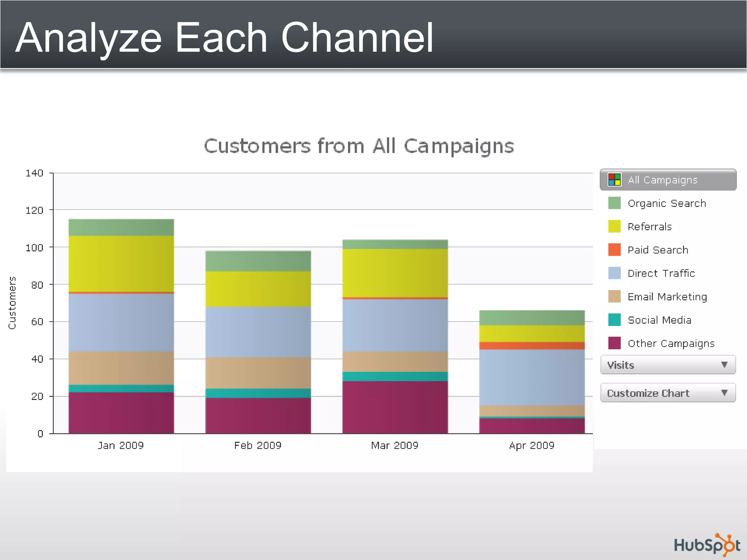Image resolution: width=747 pixels, height=560 pixels.
Task: Click Mar 2009 Direct Traffic bar segment
Action: 395,325
